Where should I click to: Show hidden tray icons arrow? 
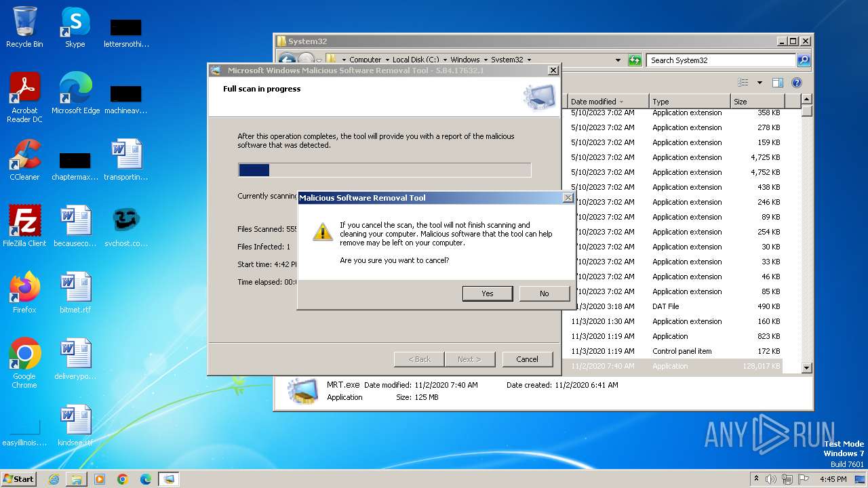tap(757, 479)
